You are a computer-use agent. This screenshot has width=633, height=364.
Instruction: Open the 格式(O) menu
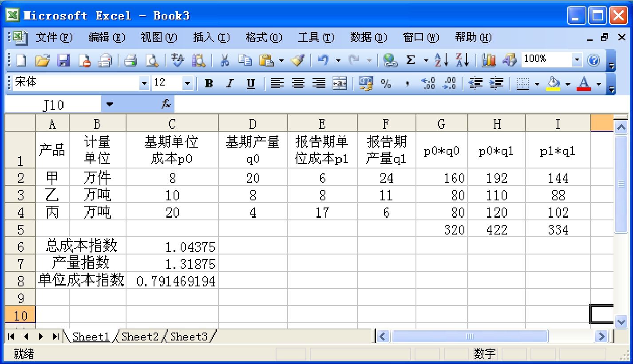tap(264, 38)
